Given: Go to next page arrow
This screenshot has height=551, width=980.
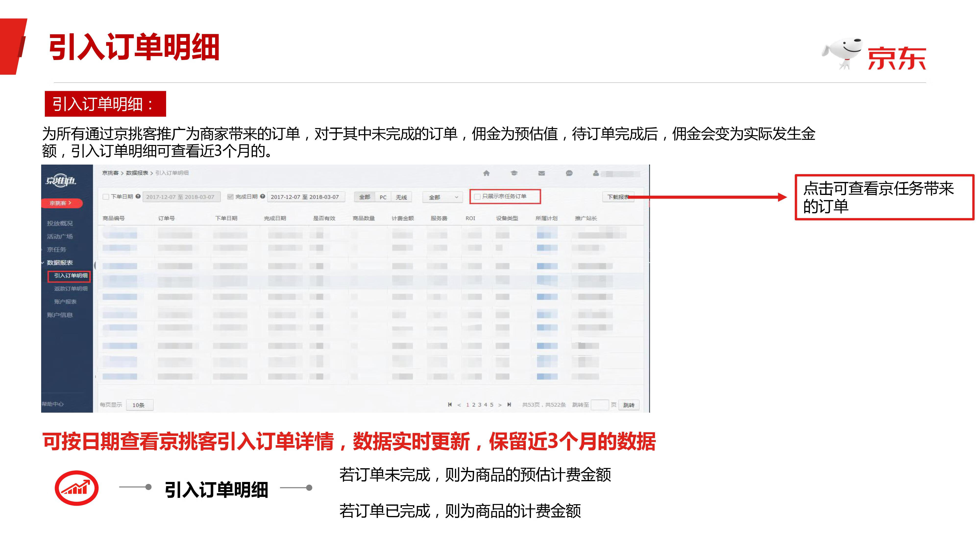Looking at the screenshot, I should coord(500,405).
